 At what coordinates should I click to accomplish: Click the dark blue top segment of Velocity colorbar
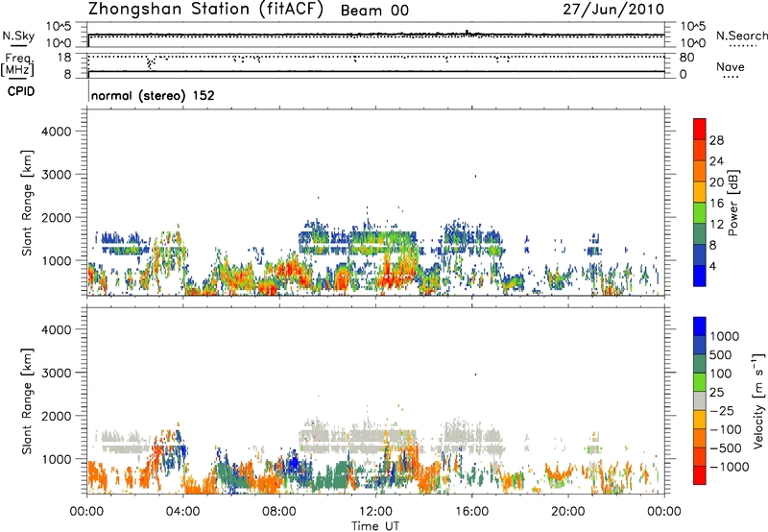pyautogui.click(x=700, y=326)
